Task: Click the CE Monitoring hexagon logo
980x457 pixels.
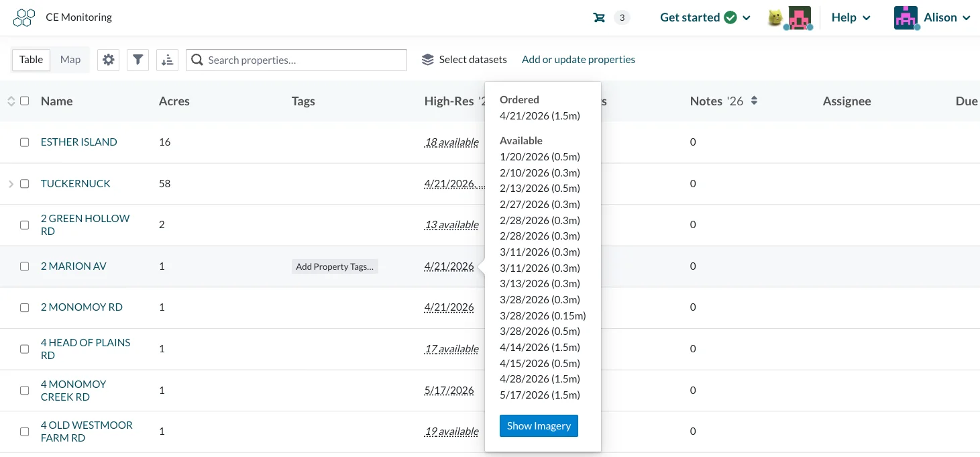Action: click(24, 17)
